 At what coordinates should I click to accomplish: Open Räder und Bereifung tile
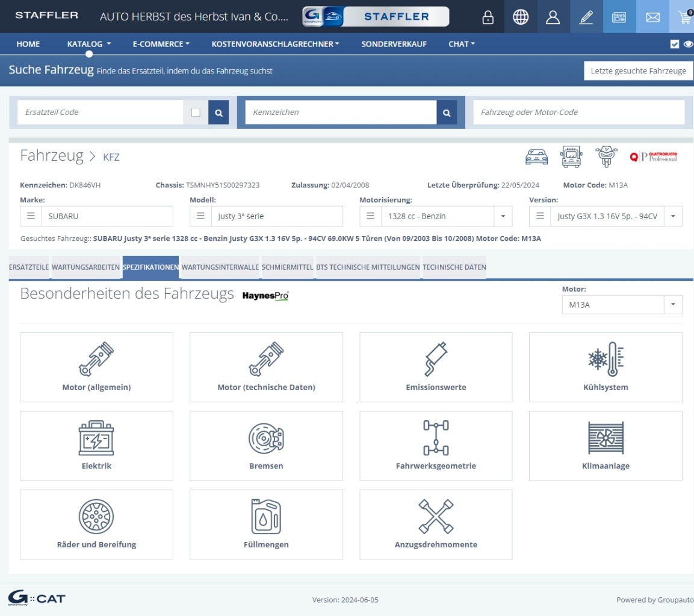(96, 524)
